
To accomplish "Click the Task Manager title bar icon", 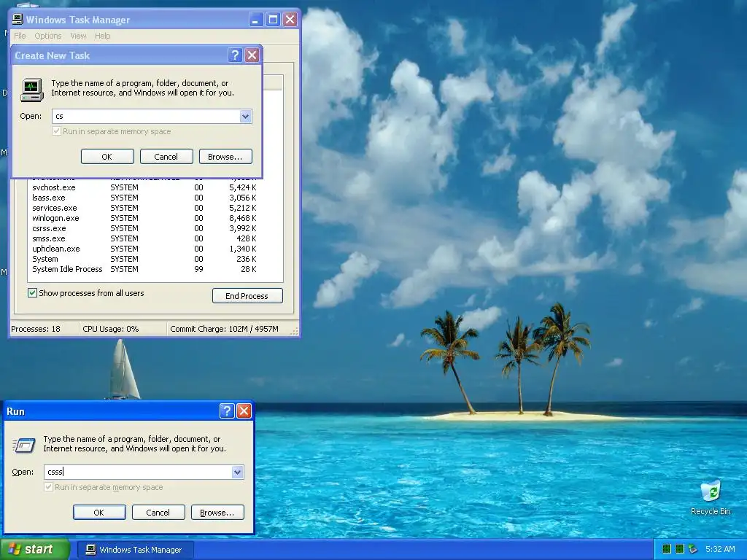I will pos(18,19).
